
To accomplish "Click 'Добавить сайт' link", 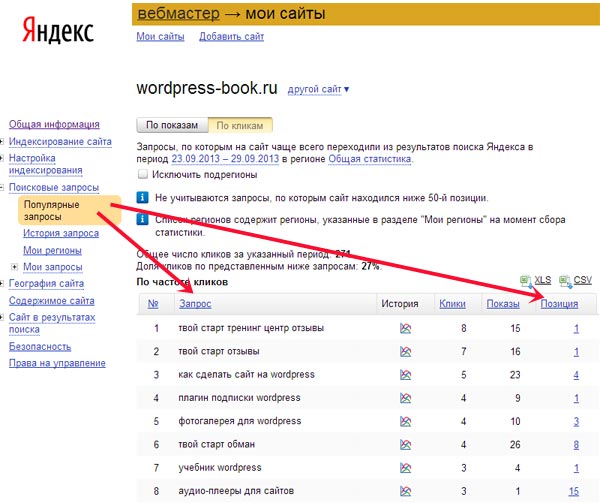I will pos(232,36).
